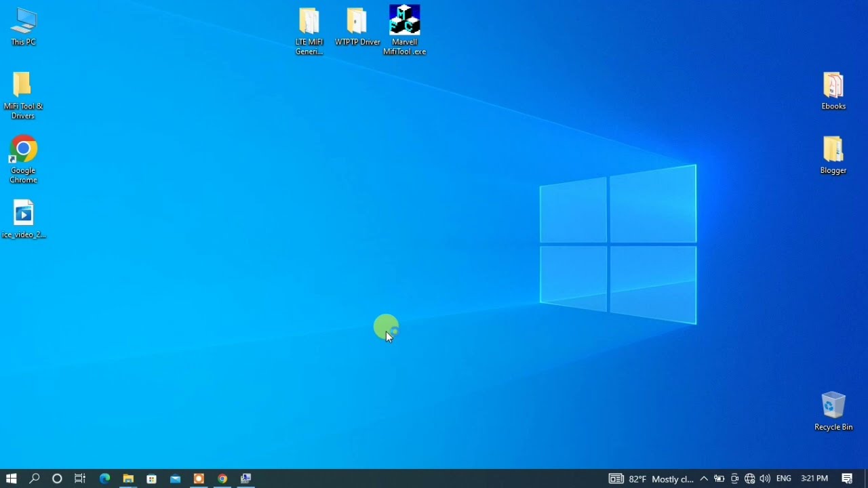Select the LTE MIFI Generi... folder
The width and height of the screenshot is (868, 488).
click(x=309, y=31)
